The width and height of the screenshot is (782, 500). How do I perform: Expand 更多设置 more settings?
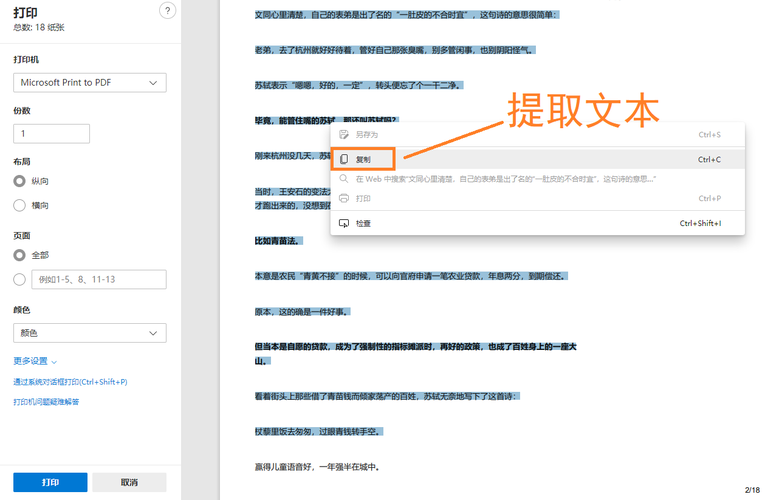pyautogui.click(x=35, y=361)
